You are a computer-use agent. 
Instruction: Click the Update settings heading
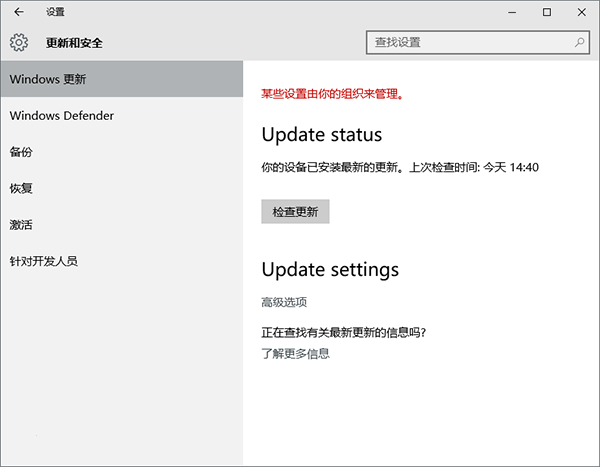click(330, 269)
